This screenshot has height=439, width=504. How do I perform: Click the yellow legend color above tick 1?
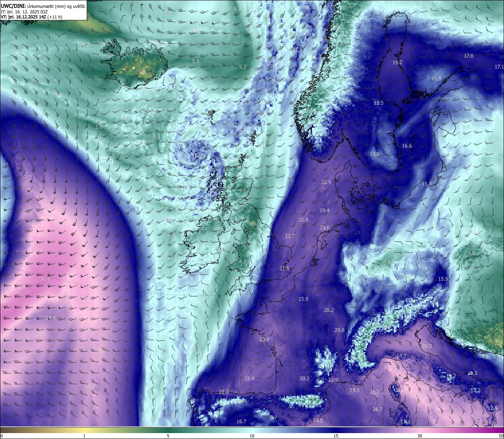click(84, 430)
